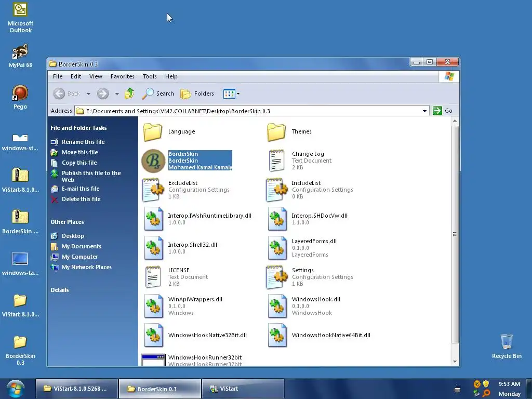
Task: Click the file list scroll down arrow
Action: click(455, 362)
